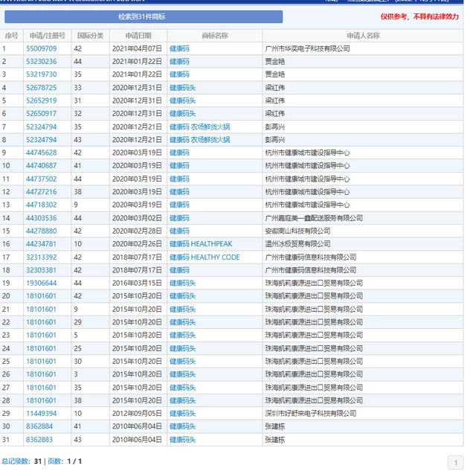The height and width of the screenshot is (471, 476).
Task: Open 健康码 农场鲜货火锅 trademark in row 8
Action: [x=200, y=140]
